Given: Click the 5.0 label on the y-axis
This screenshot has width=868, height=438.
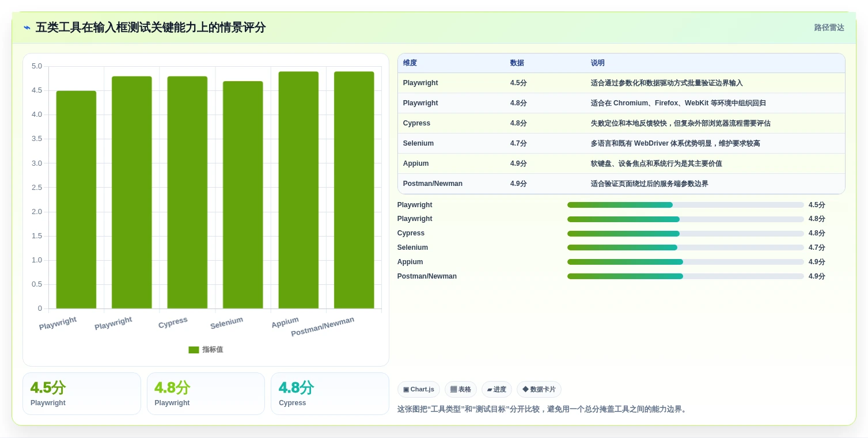Looking at the screenshot, I should click(x=37, y=66).
